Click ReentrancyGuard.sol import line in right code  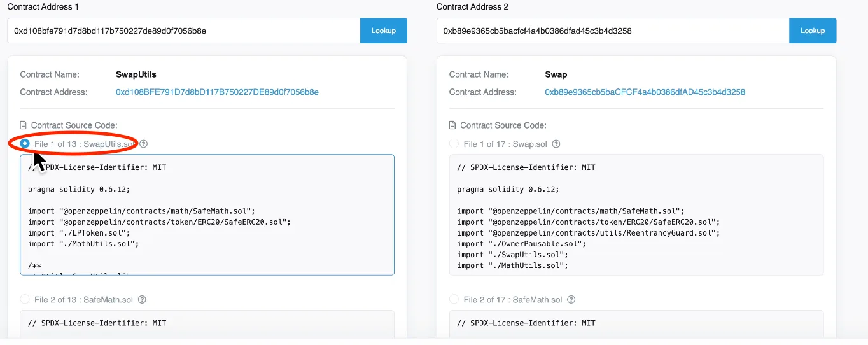point(589,233)
